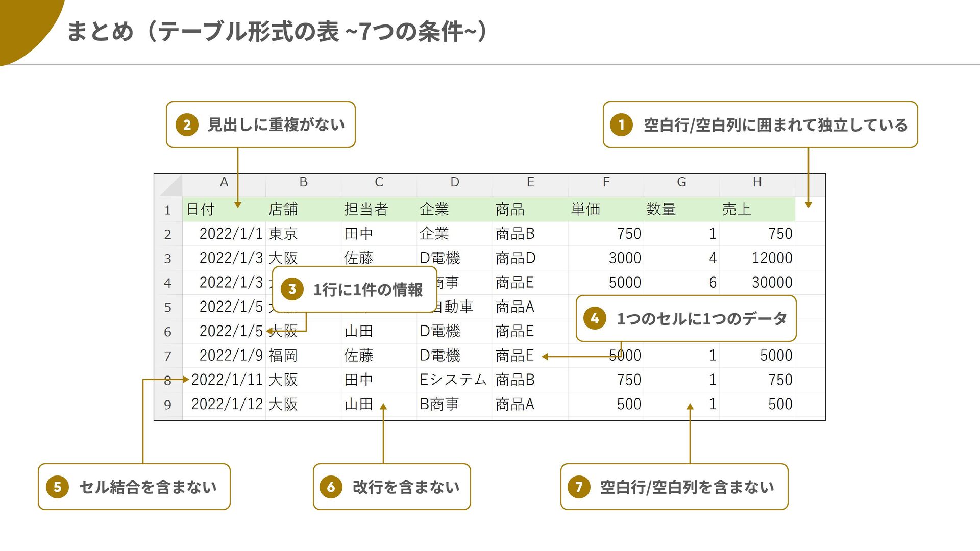Select row 2 header
Viewport: 980px width, 551px height.
[x=168, y=234]
